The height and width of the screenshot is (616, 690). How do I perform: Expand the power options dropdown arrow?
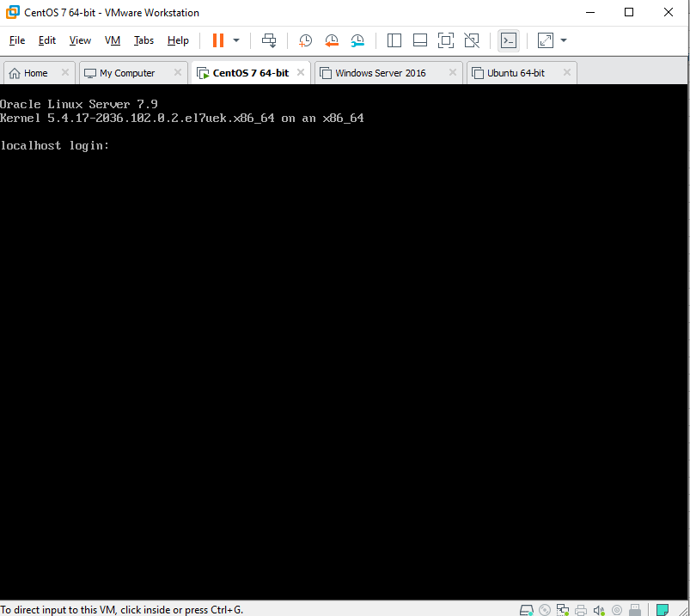236,40
